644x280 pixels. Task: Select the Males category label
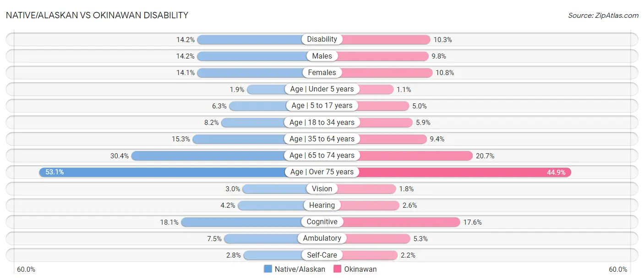322,56
